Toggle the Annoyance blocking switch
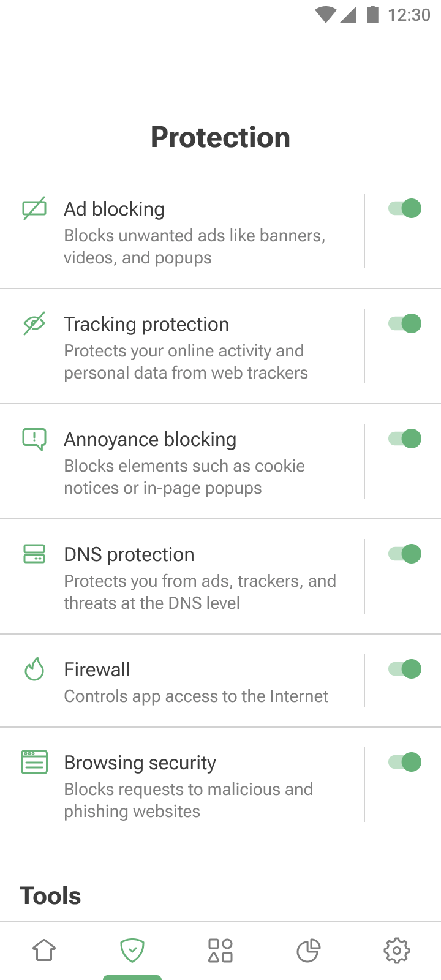This screenshot has height=980, width=441. click(x=405, y=439)
